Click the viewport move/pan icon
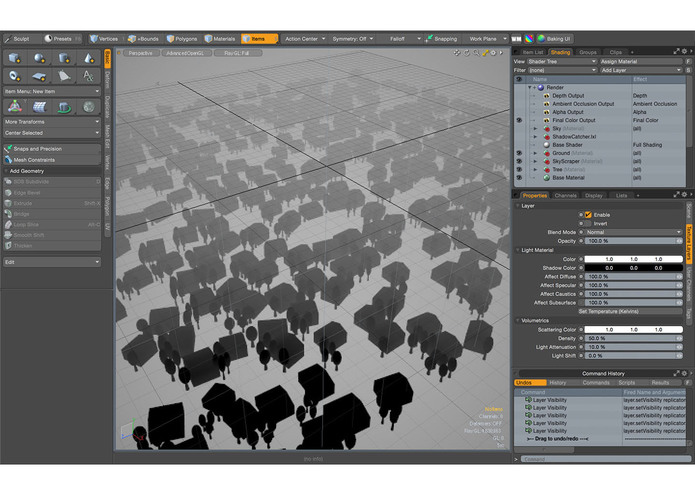Image resolution: width=695 pixels, height=494 pixels. pyautogui.click(x=457, y=53)
